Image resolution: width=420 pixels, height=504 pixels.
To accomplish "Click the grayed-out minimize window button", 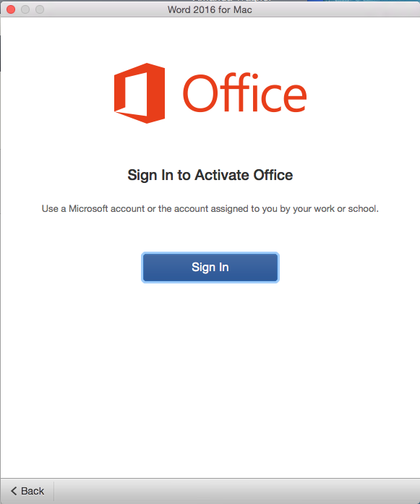I will [x=25, y=9].
